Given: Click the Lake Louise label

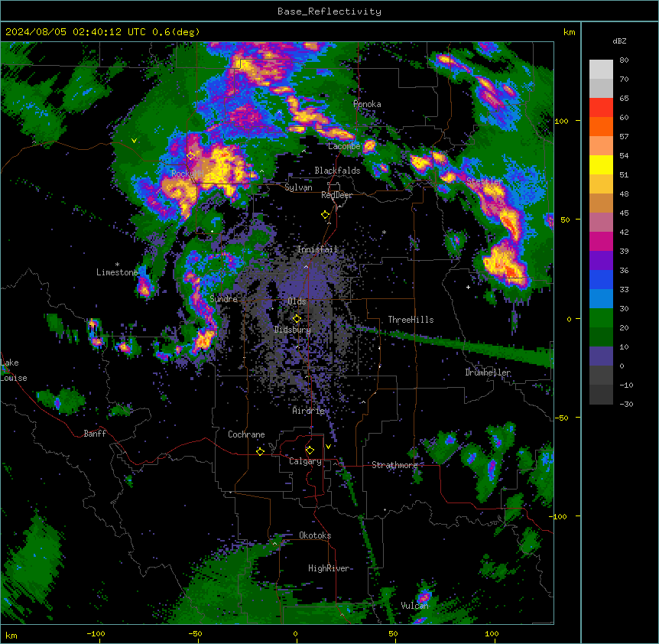Looking at the screenshot, I should coord(14,370).
